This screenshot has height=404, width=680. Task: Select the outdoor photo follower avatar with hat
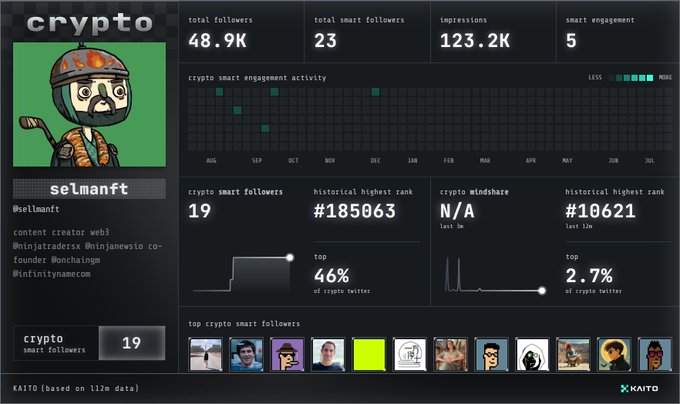click(451, 355)
